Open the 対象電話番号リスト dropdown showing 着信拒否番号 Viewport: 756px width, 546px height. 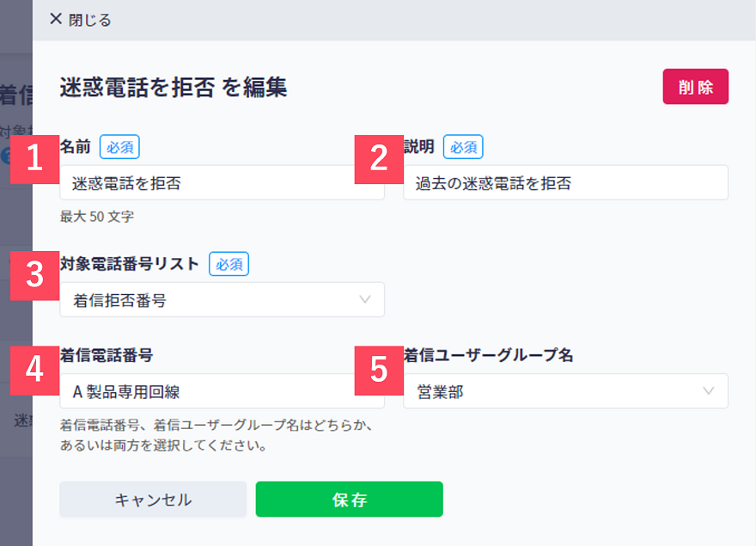coord(222,300)
